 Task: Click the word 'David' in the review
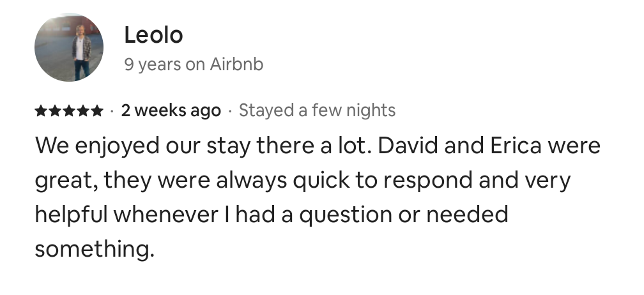(x=408, y=146)
